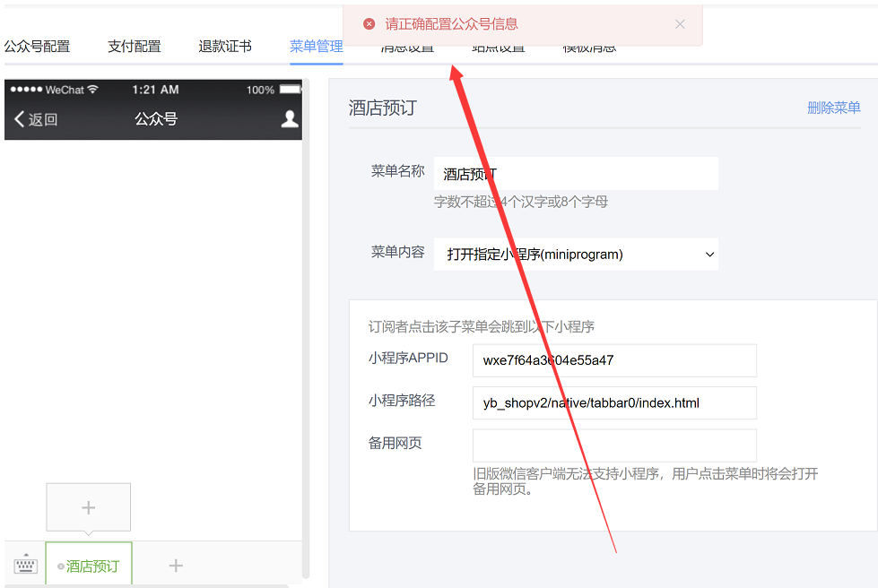
Task: Click the 请正确配置公众号信息 error message
Action: tap(451, 24)
